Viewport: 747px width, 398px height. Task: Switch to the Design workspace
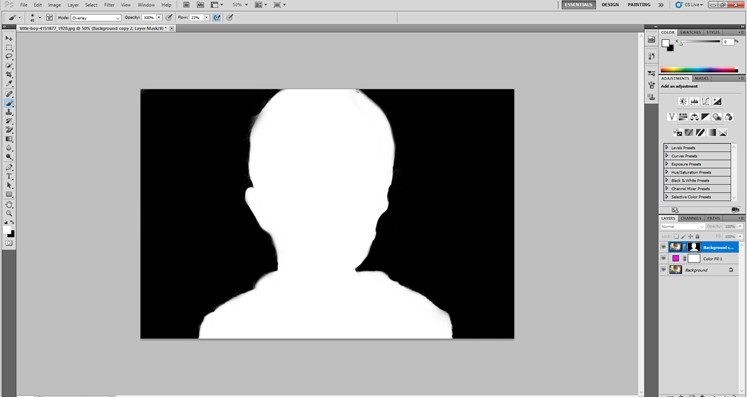click(610, 5)
